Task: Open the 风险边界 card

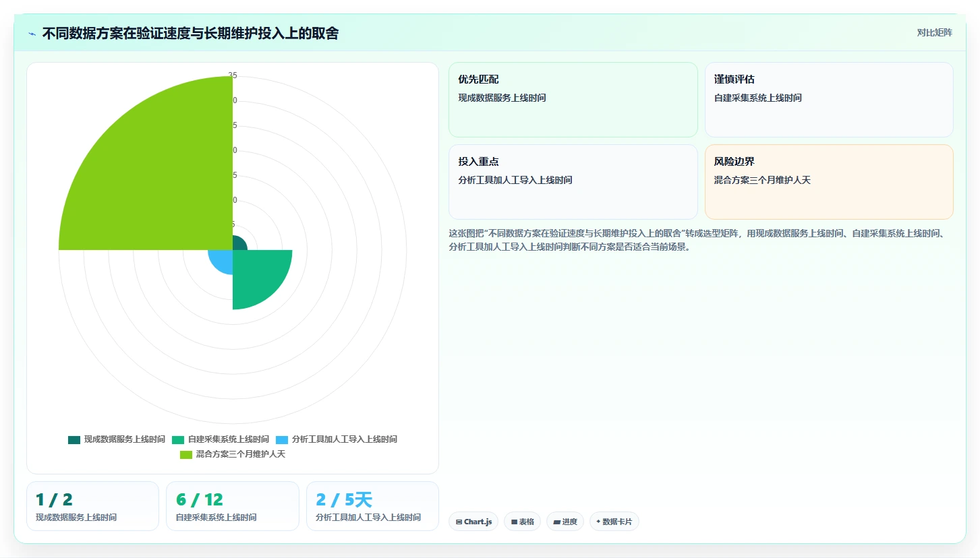Action: coord(829,182)
